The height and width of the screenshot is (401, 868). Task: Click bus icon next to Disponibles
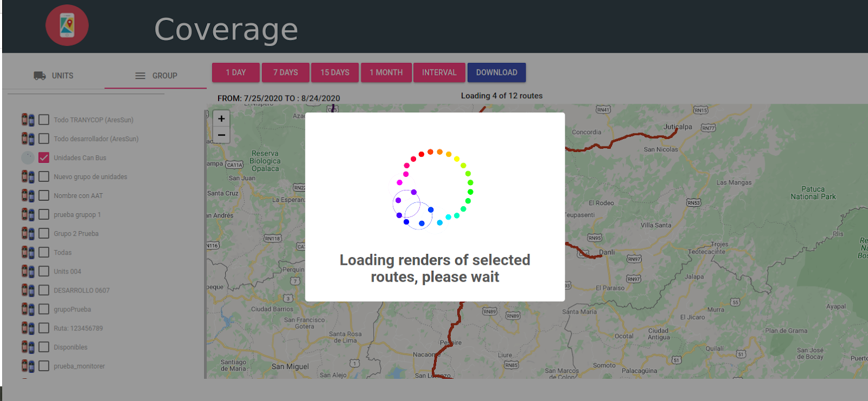click(x=28, y=347)
